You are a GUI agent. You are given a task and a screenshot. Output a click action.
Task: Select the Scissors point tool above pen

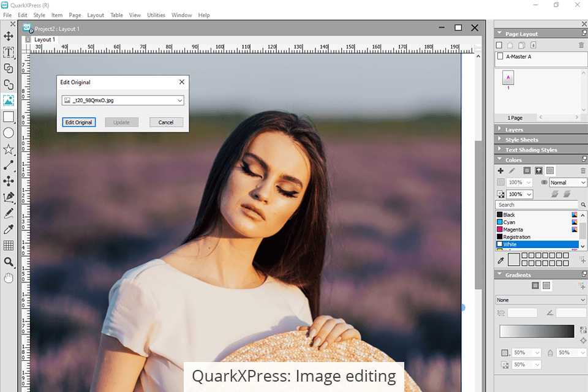(8, 181)
